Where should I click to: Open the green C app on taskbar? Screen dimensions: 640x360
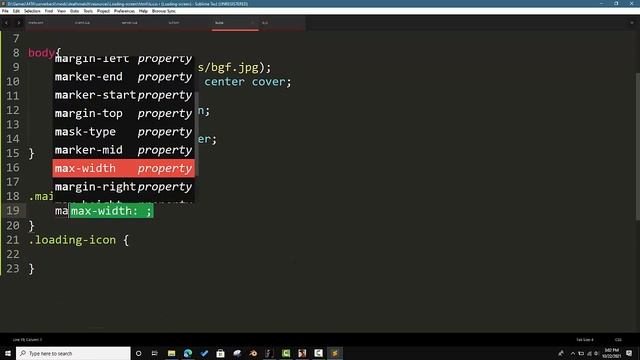[x=286, y=353]
